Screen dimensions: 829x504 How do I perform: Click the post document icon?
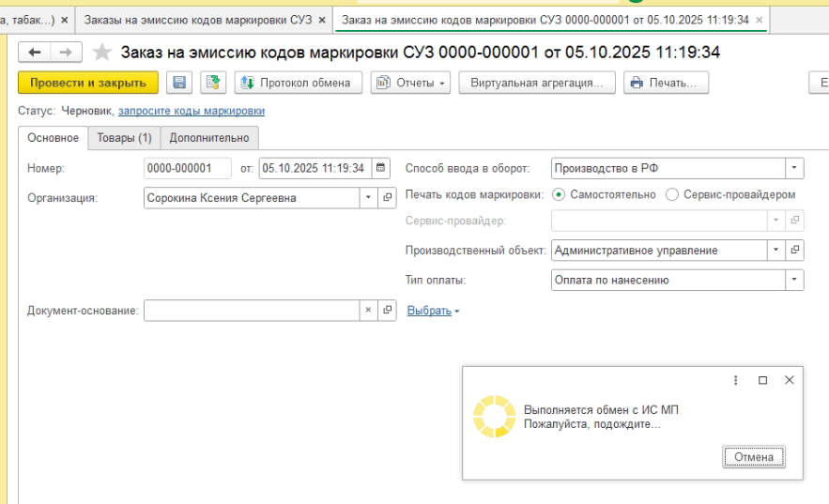213,83
